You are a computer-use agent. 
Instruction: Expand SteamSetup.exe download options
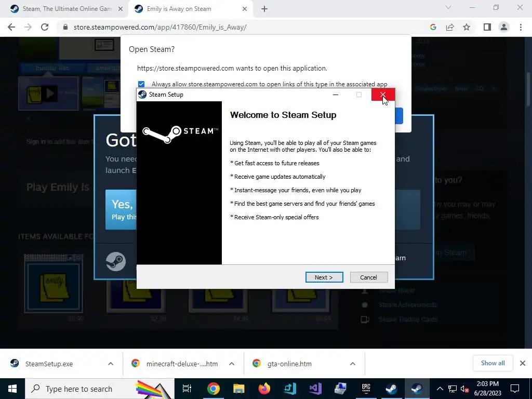coord(111,364)
